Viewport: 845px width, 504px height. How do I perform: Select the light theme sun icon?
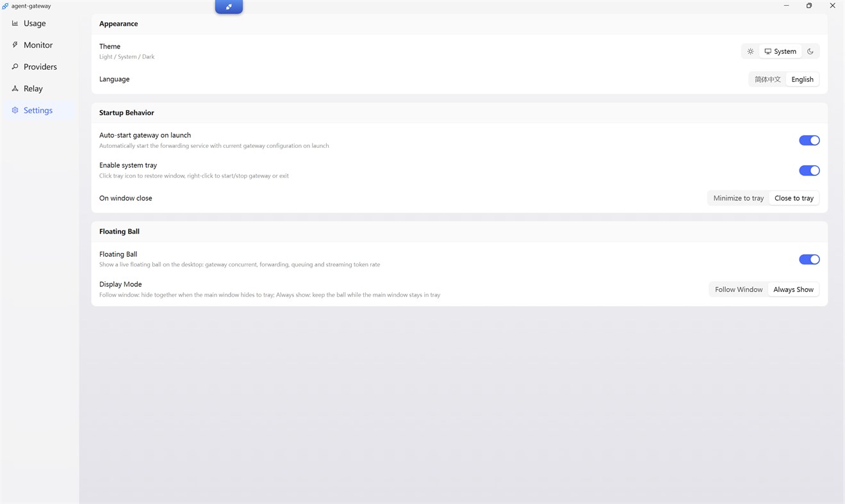click(x=750, y=51)
